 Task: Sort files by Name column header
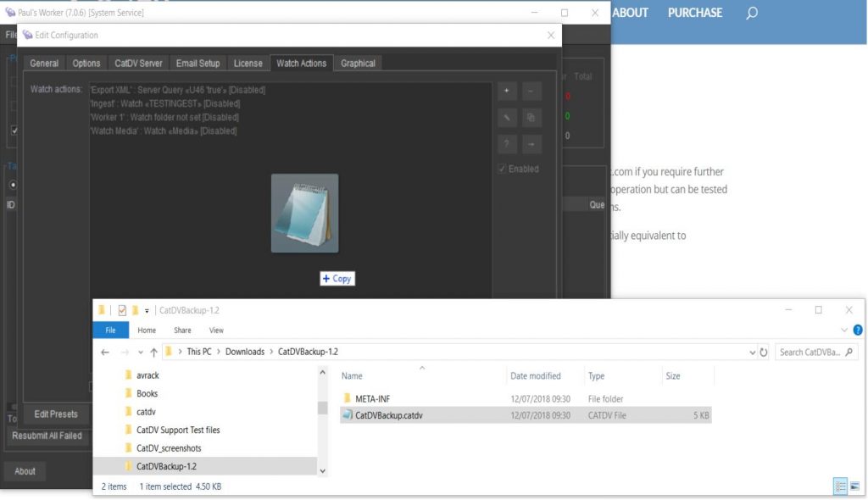click(x=352, y=376)
